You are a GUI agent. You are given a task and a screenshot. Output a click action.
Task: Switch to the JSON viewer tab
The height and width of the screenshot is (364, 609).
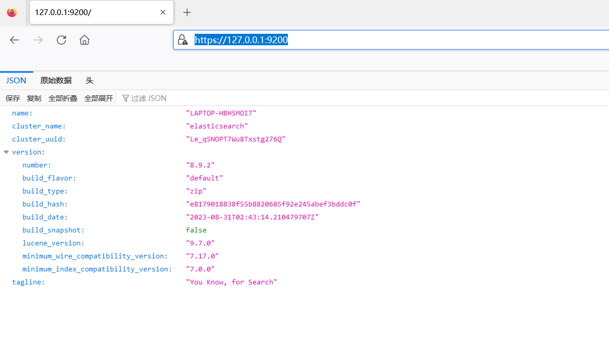click(16, 80)
